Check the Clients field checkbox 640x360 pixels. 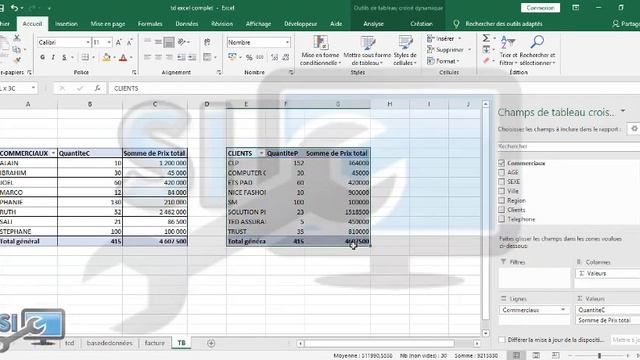[502, 210]
